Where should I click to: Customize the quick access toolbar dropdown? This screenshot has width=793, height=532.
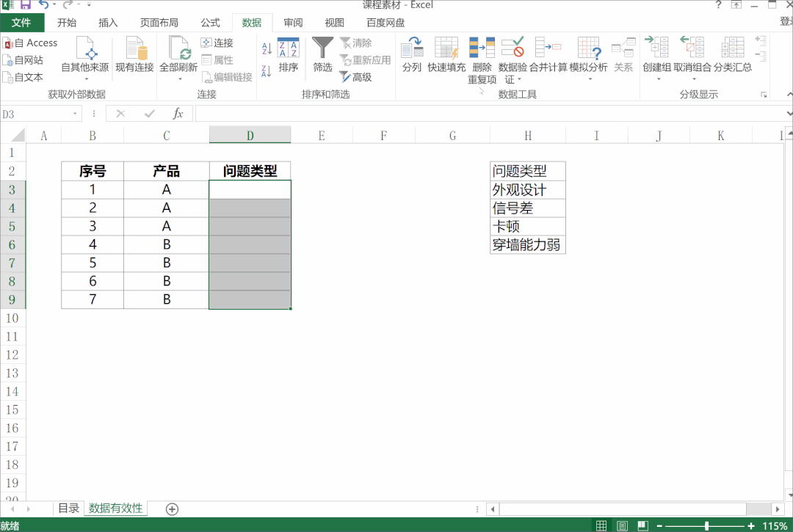(89, 5)
